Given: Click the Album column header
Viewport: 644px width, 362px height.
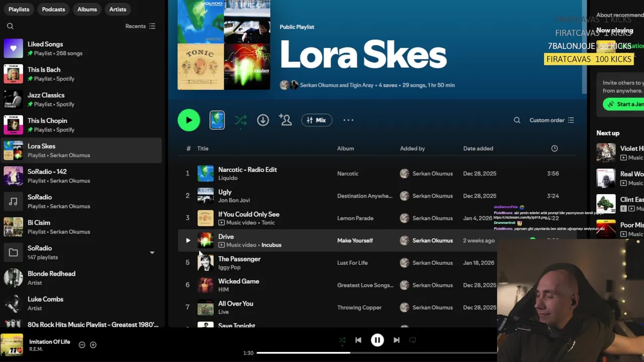Looking at the screenshot, I should tap(345, 148).
